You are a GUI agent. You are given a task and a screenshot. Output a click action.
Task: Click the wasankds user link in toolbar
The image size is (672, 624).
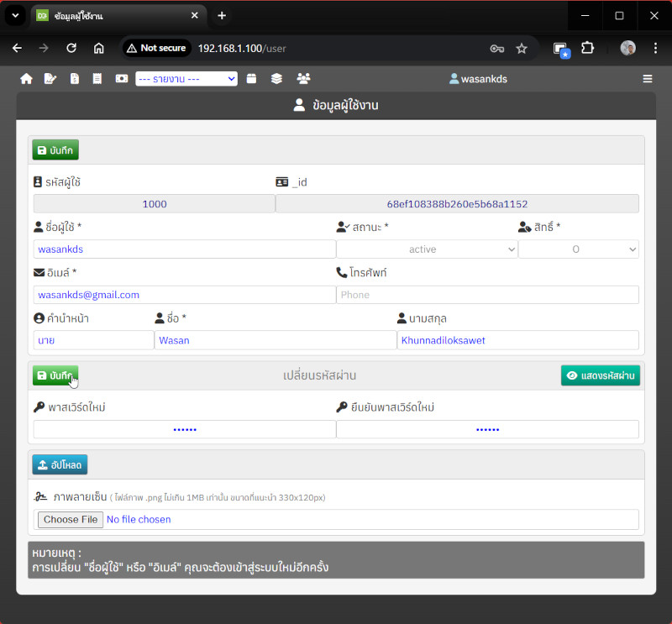(478, 79)
